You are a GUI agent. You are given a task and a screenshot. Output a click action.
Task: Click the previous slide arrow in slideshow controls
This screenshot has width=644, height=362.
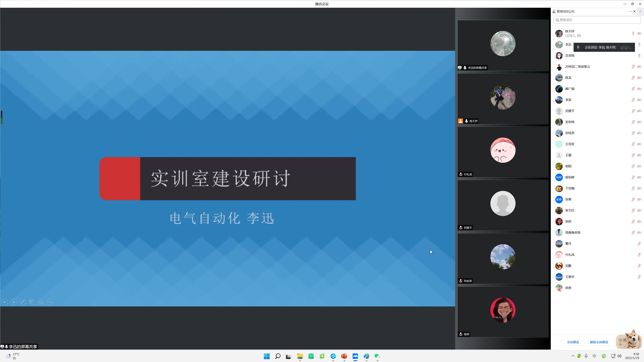[x=5, y=302]
